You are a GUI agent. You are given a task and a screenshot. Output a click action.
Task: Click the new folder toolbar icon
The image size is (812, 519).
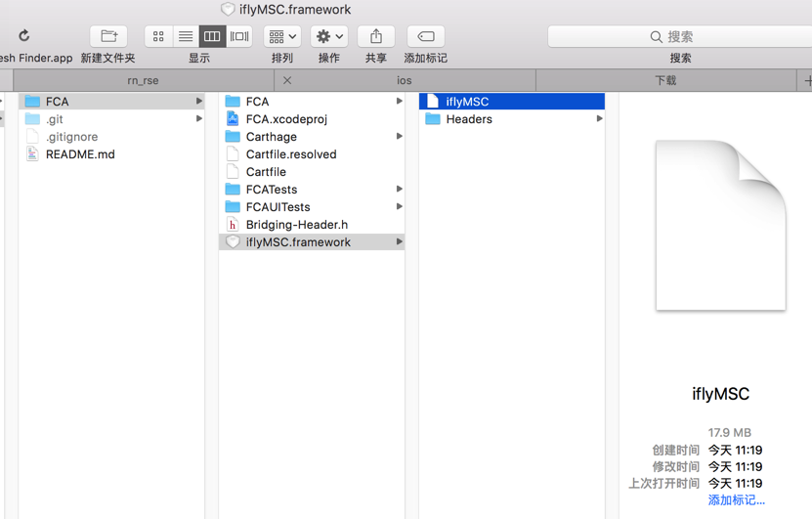108,36
